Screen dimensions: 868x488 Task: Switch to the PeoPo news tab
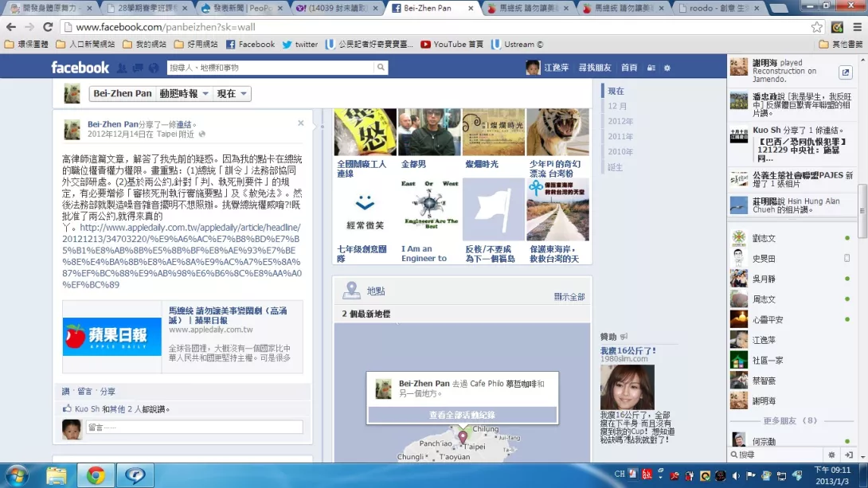[242, 8]
